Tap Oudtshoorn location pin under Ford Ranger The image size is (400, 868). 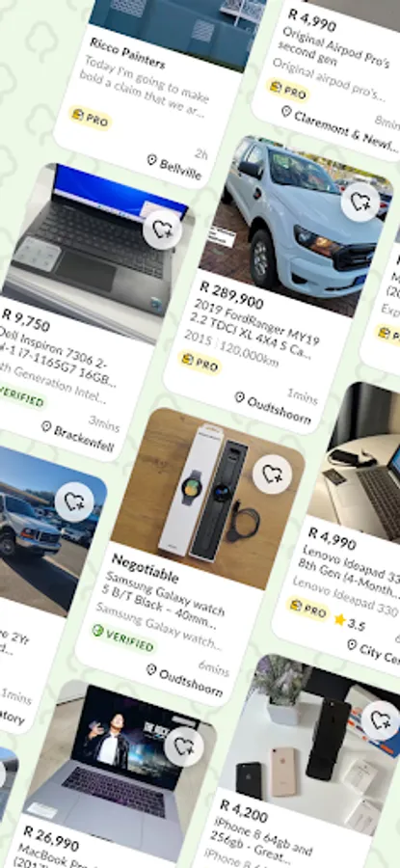click(x=240, y=397)
